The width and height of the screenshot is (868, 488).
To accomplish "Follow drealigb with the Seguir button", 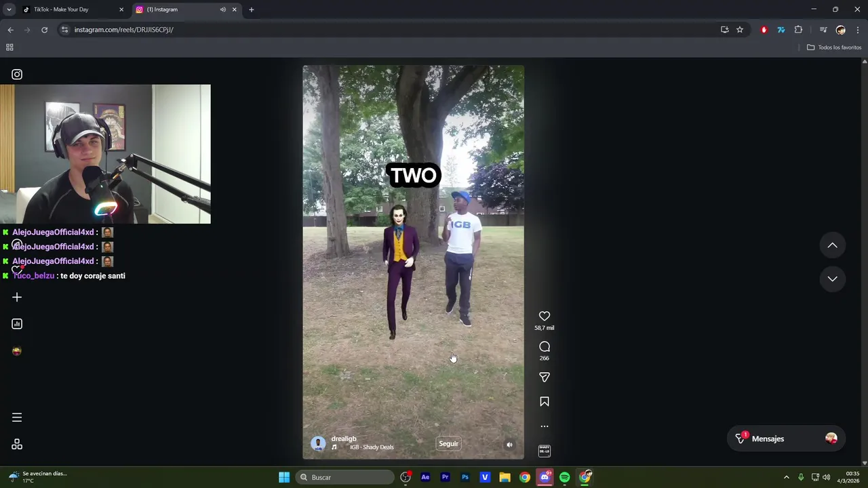I will (x=448, y=444).
